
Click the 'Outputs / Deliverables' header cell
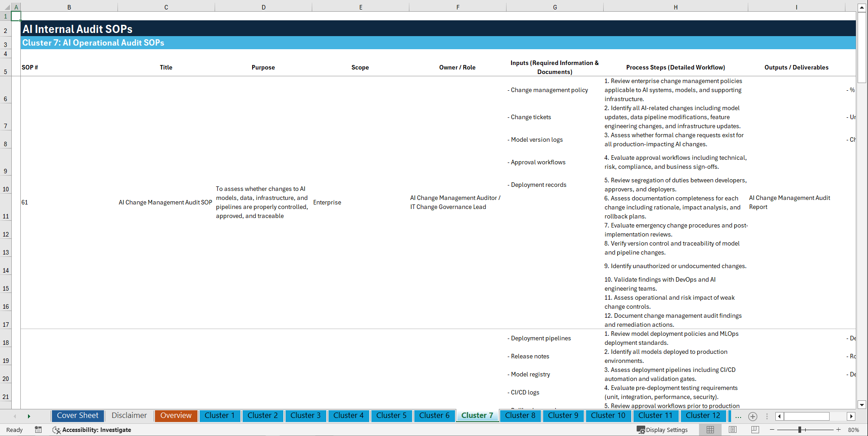point(796,67)
